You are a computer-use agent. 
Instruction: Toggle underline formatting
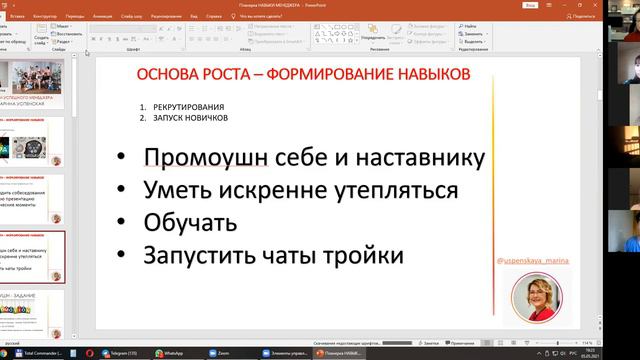(x=109, y=39)
